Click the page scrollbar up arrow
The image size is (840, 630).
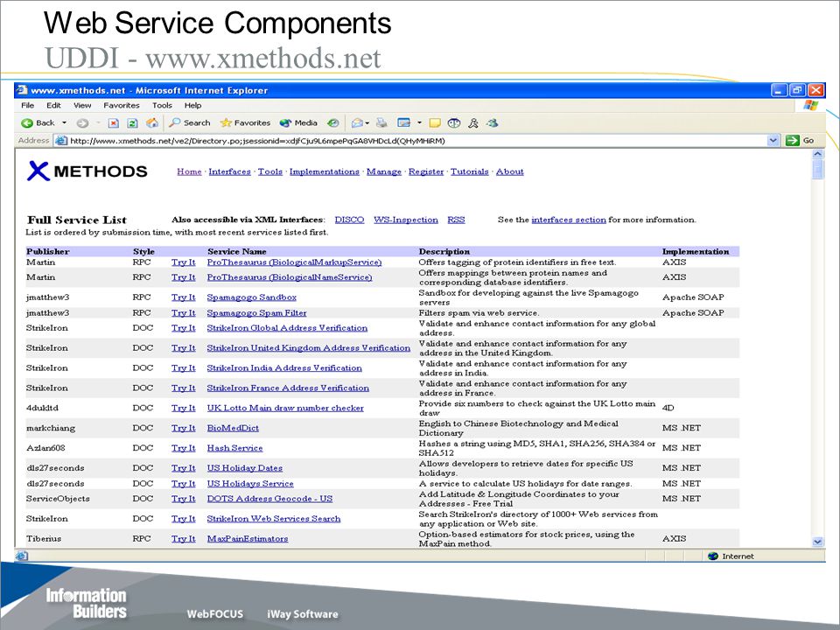(x=817, y=154)
